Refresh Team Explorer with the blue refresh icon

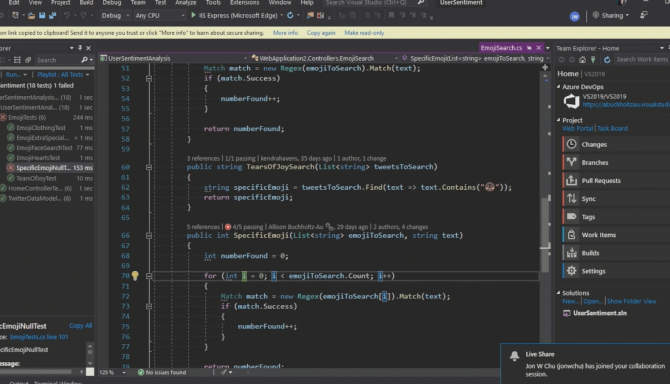click(607, 60)
